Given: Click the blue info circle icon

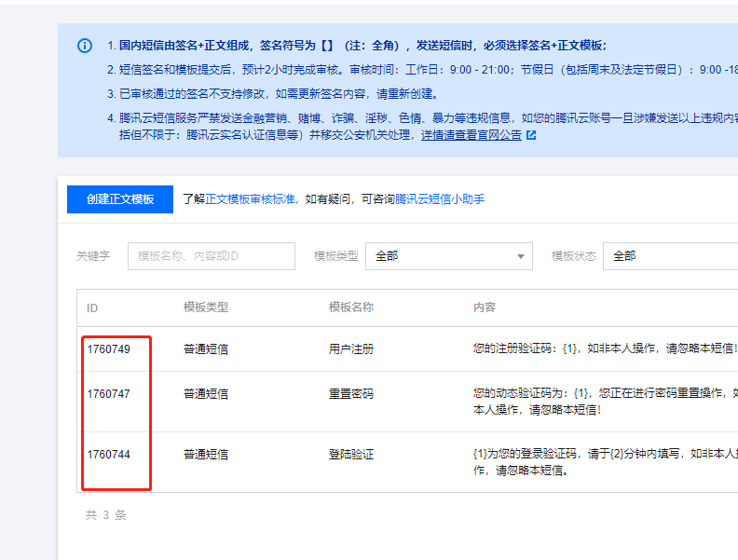Looking at the screenshot, I should (85, 46).
